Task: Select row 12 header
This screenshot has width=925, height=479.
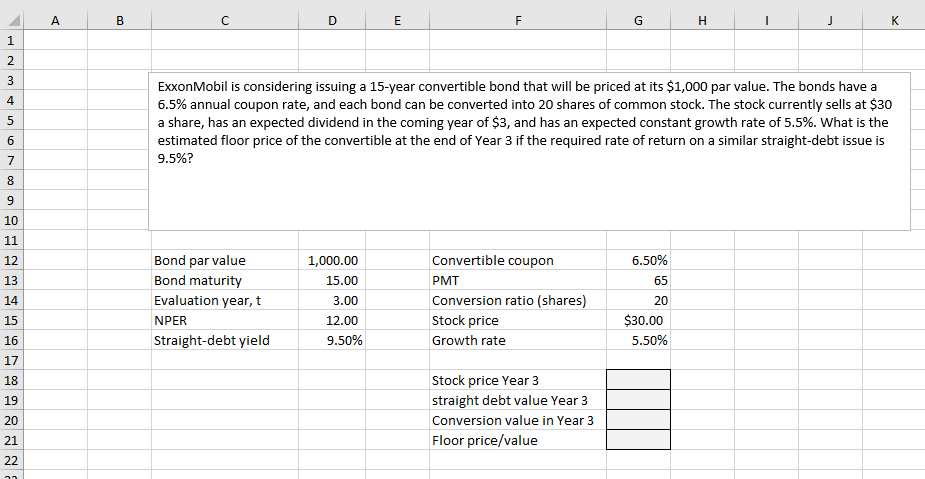Action: [12, 260]
